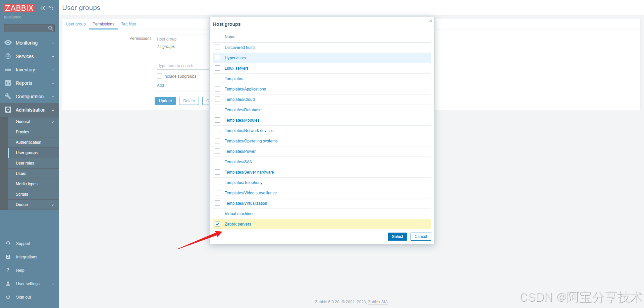Click the Support headset icon
Image resolution: width=644 pixels, height=308 pixels.
[x=8, y=243]
